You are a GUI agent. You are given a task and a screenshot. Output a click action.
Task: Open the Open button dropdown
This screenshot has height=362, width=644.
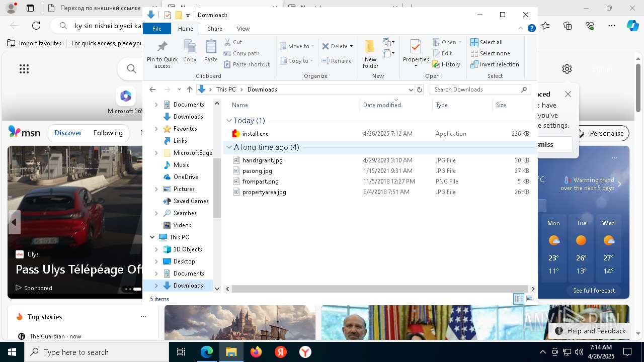(460, 42)
